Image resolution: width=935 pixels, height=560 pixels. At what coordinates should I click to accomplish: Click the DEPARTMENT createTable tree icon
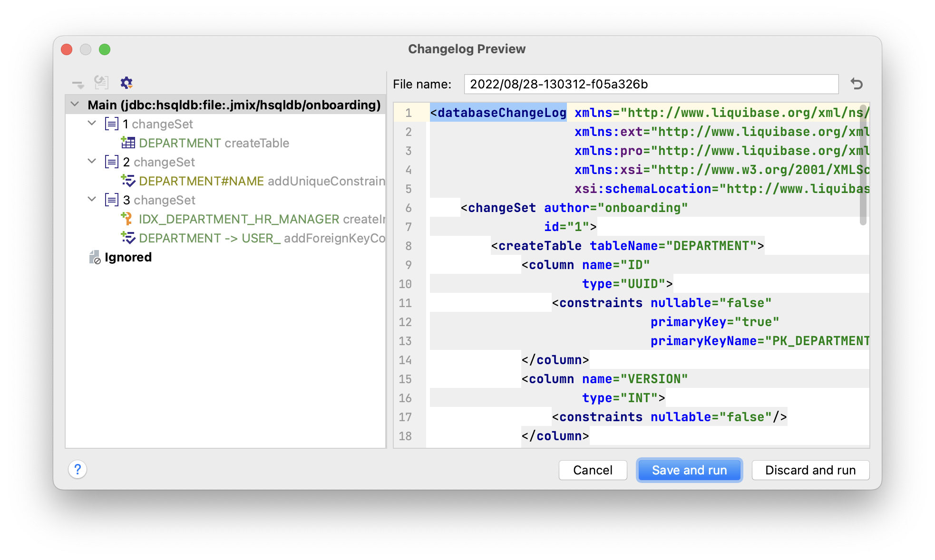tap(129, 143)
